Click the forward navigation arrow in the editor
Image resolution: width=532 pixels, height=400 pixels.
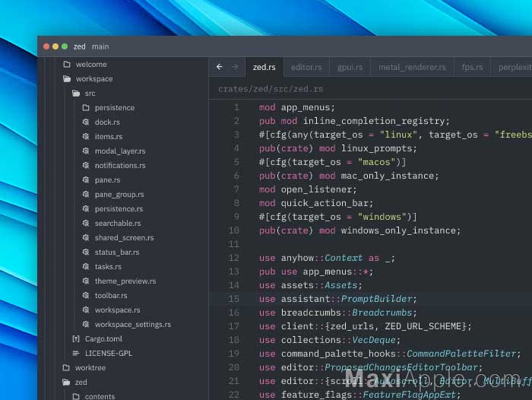(235, 67)
